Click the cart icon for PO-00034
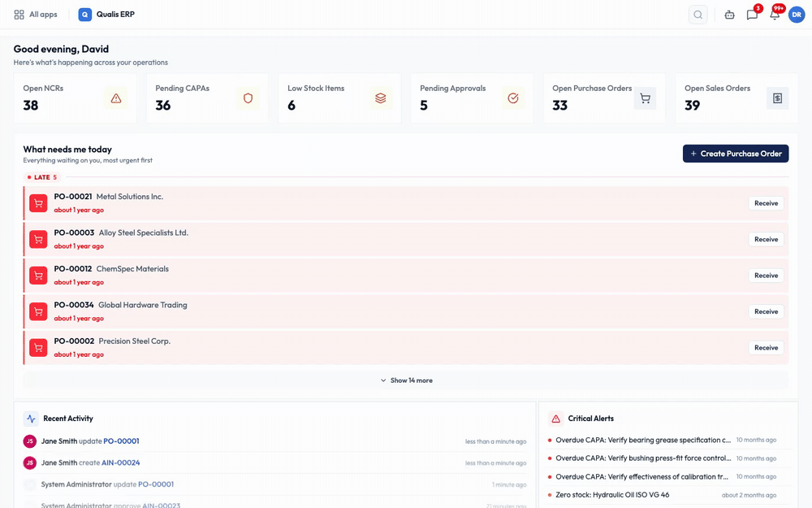The image size is (812, 508). 38,311
